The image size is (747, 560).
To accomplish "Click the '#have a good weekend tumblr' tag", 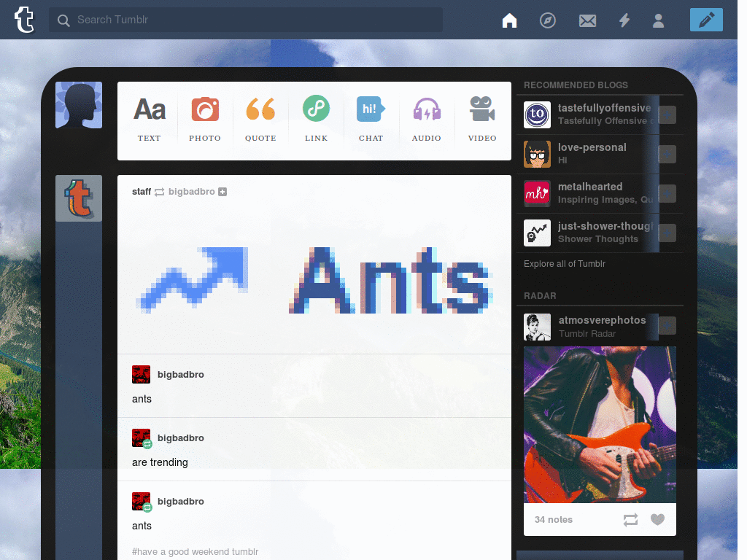I will 195,551.
